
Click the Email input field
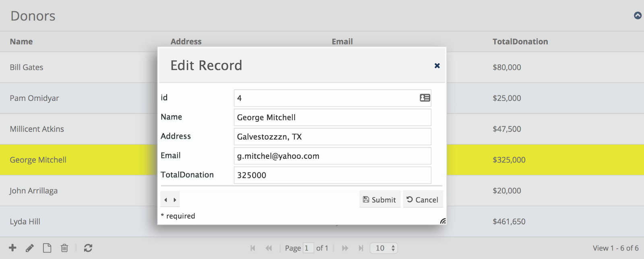coord(332,156)
